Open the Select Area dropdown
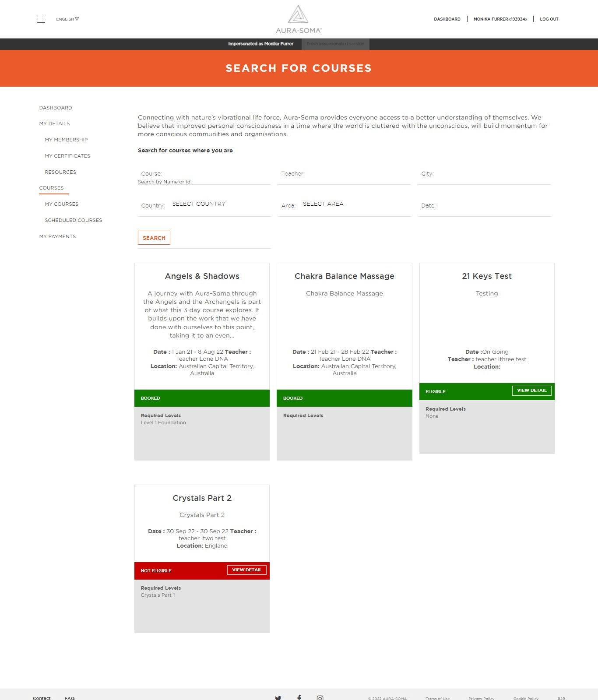The width and height of the screenshot is (598, 700). 323,204
